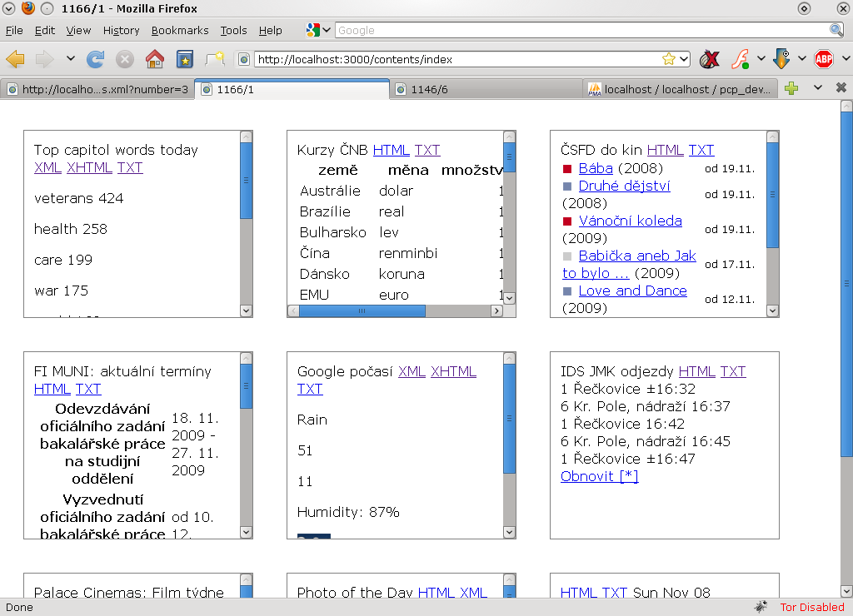Open the address bar history dropdown
The width and height of the screenshot is (853, 616).
(x=684, y=59)
